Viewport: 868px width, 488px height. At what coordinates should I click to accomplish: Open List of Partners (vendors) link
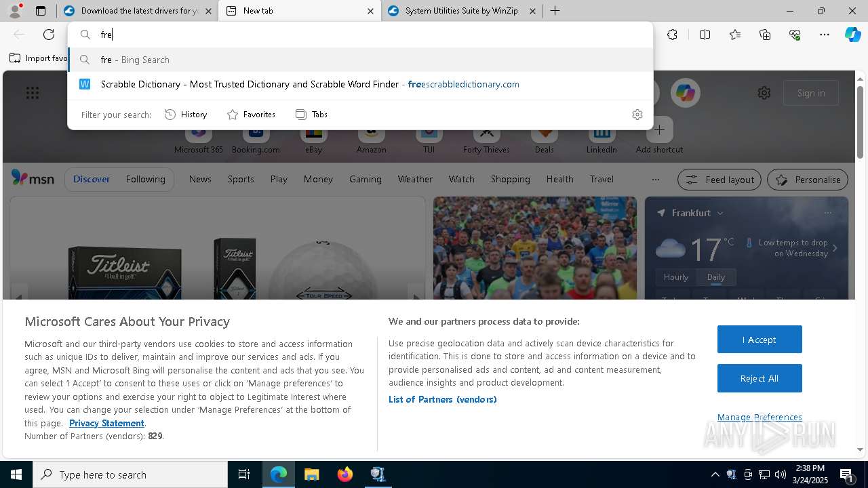443,399
